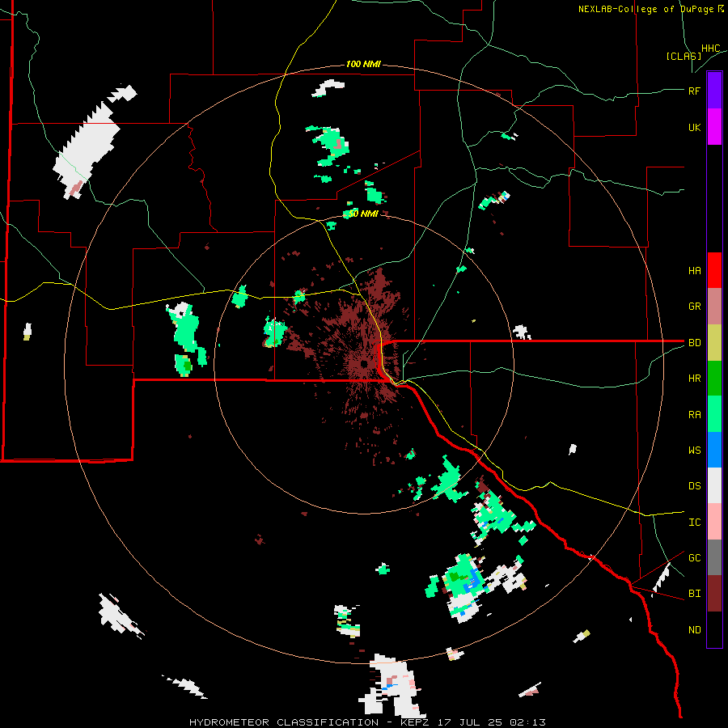Click the white DS legend color swatch
728x728 pixels.
[714, 485]
